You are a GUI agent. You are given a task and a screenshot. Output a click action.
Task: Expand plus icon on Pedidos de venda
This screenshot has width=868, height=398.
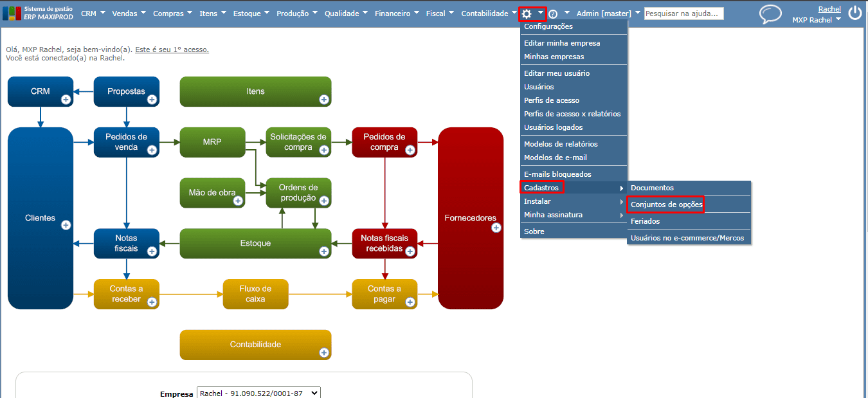pyautogui.click(x=152, y=150)
